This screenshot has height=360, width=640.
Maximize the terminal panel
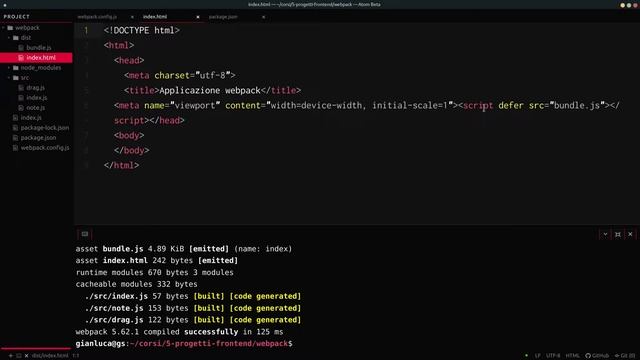618,234
